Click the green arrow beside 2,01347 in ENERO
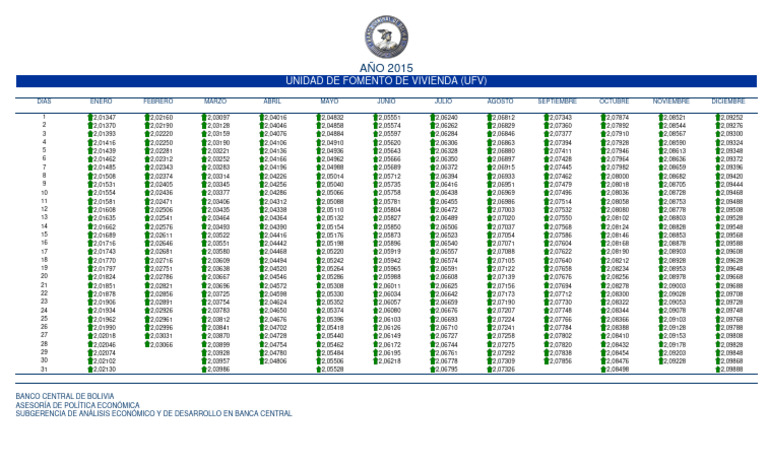 tap(90, 118)
